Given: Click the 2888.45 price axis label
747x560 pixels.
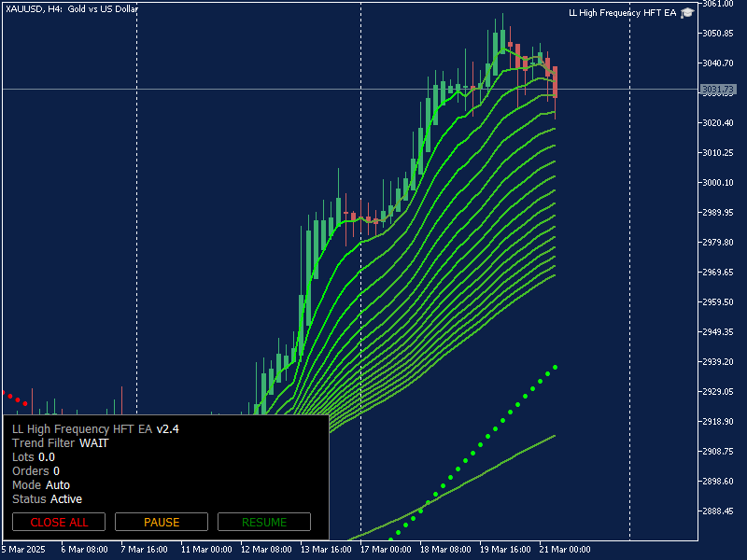Looking at the screenshot, I should [718, 511].
